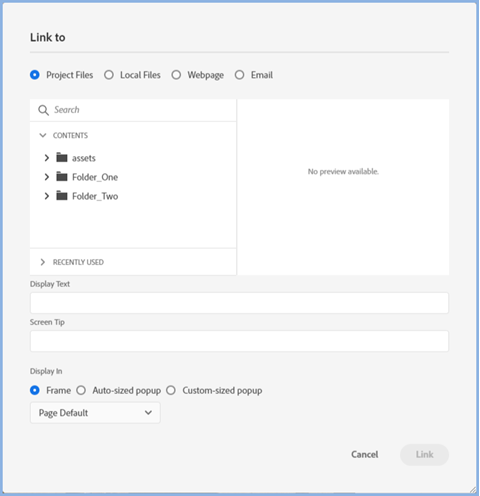The width and height of the screenshot is (480, 496).
Task: Expand the Folder_Two tree chevron
Action: tap(47, 196)
